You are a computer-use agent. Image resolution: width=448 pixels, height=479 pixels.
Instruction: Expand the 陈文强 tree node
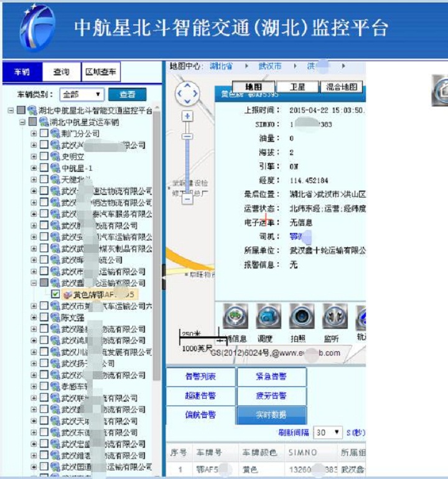tap(34, 318)
